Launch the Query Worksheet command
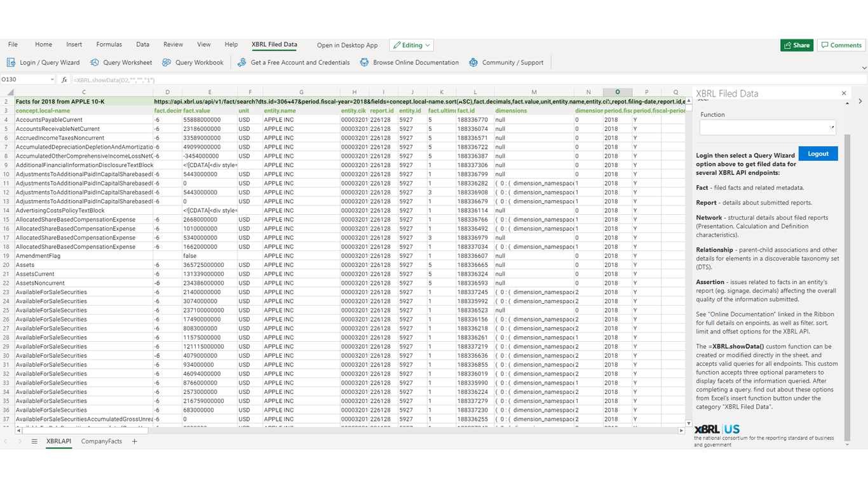This screenshot has height=488, width=868. pyautogui.click(x=121, y=62)
